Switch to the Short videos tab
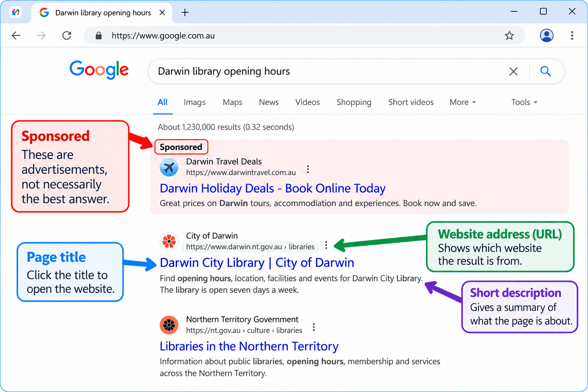Screen dimensions: 588x392 point(411,102)
